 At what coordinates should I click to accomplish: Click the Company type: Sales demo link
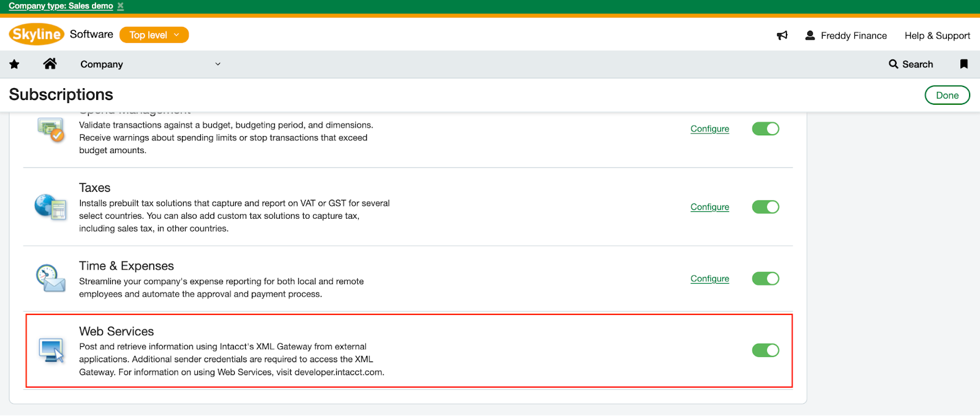(x=61, y=6)
